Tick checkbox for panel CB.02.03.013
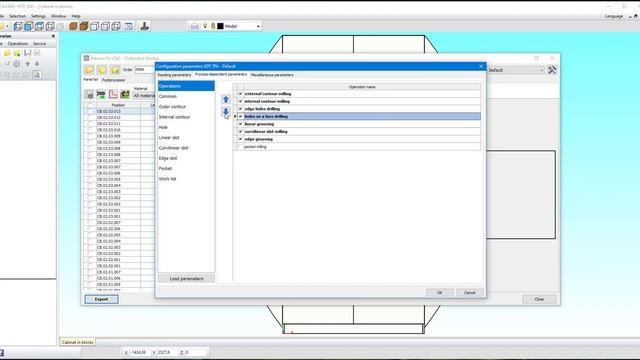640x360 pixels. [91, 111]
